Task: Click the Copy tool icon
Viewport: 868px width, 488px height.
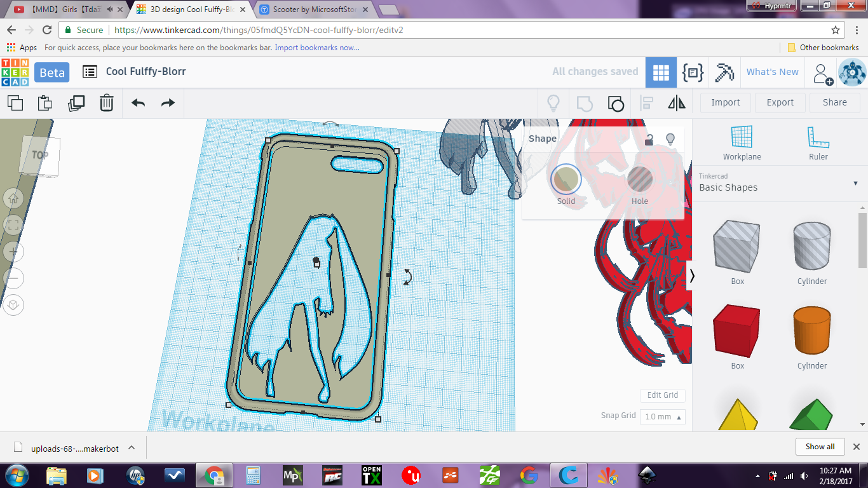Action: coord(15,103)
